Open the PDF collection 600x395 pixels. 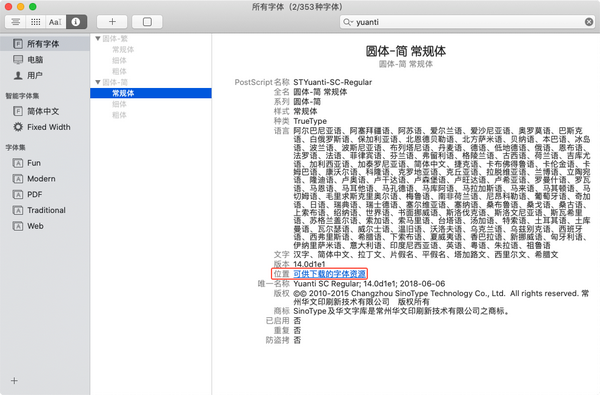tap(45, 194)
